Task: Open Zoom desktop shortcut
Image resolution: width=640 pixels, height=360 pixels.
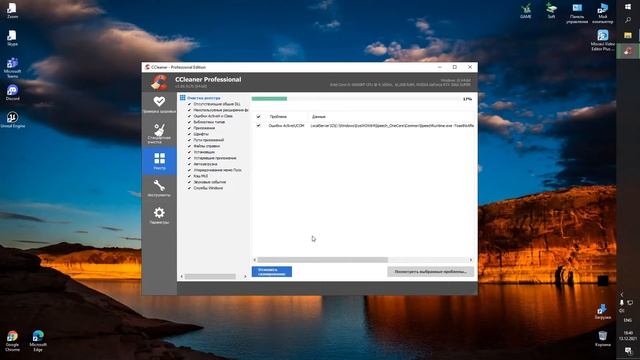Action: click(12, 11)
